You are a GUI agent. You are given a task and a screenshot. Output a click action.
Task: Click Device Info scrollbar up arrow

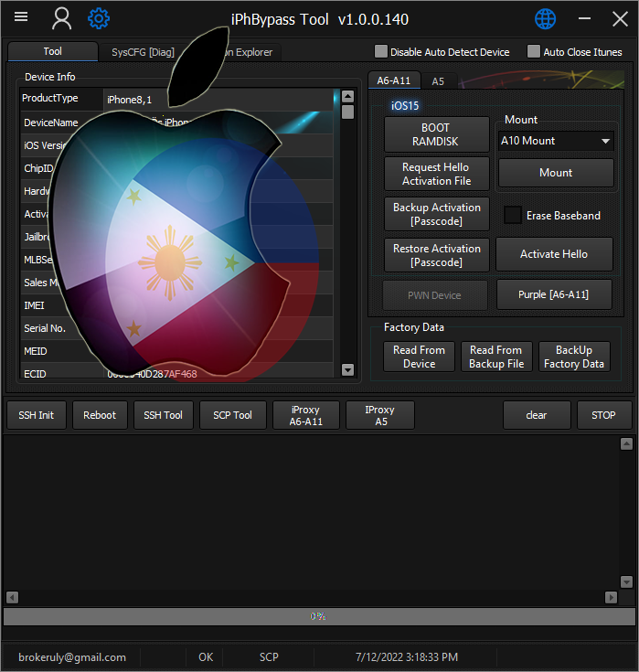coord(348,96)
